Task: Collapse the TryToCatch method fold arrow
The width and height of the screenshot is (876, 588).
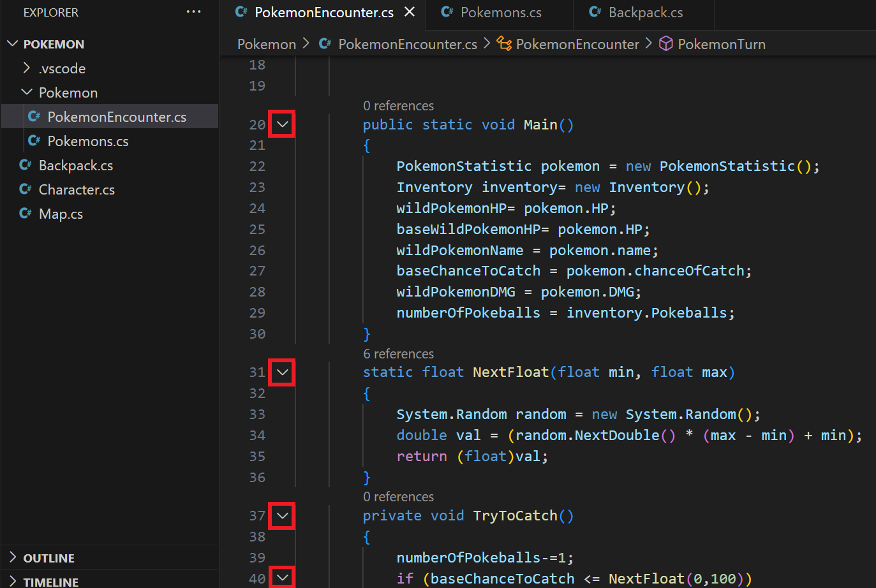Action: (281, 515)
